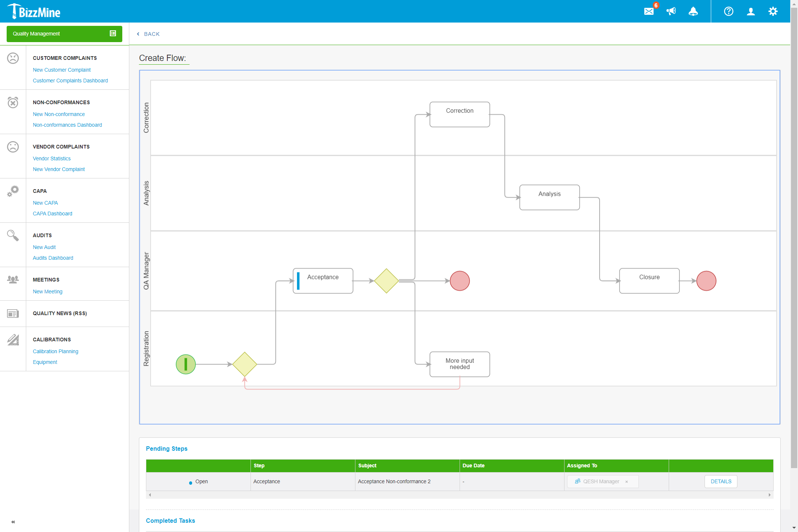798x532 pixels.
Task: Click the announcements megaphone icon
Action: tap(671, 11)
